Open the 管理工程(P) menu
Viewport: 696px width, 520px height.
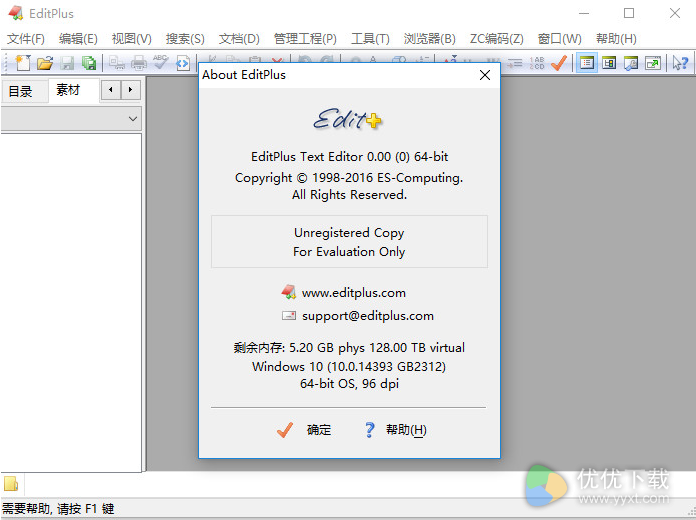tap(305, 39)
